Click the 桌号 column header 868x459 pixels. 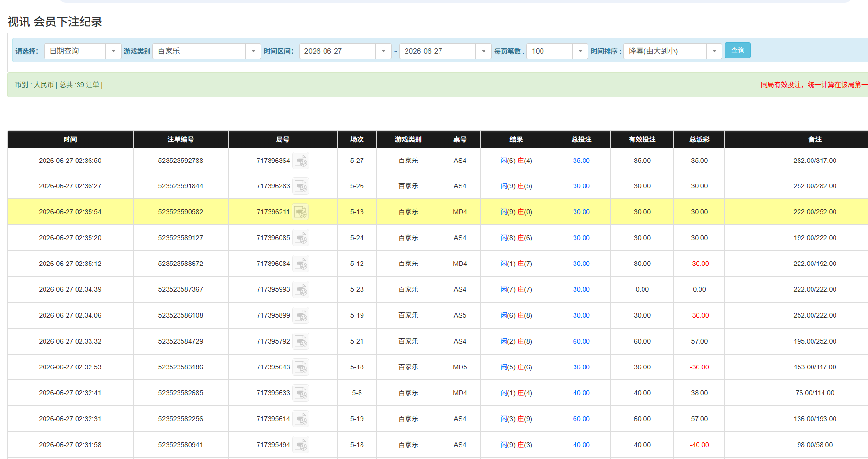[x=460, y=139]
